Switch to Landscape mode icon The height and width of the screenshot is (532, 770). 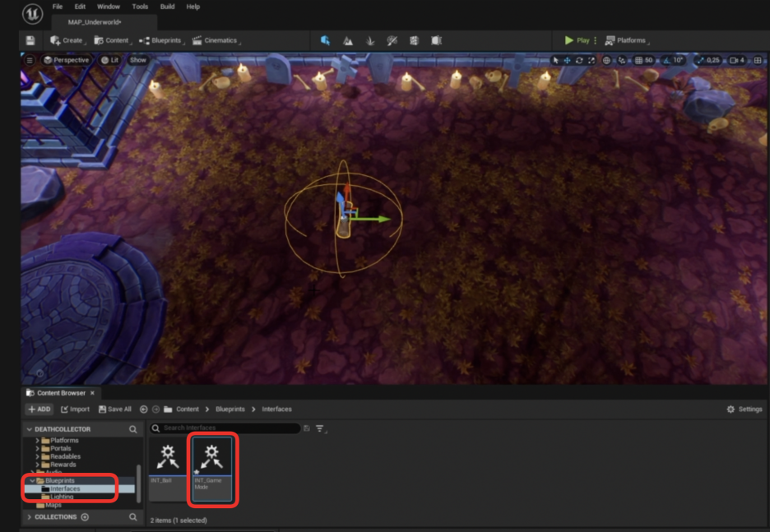click(348, 41)
